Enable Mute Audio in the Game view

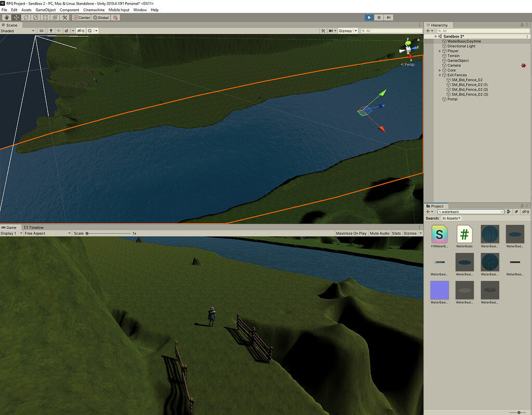379,233
